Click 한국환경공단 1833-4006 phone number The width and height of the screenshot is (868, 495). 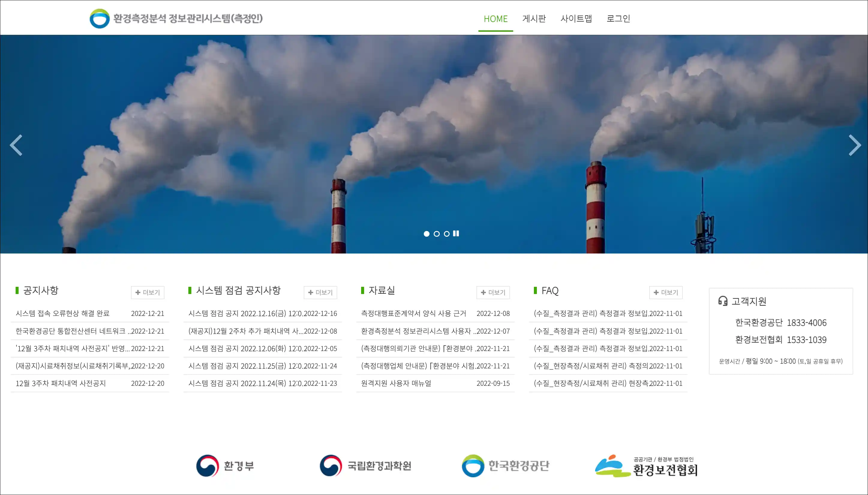tap(781, 322)
